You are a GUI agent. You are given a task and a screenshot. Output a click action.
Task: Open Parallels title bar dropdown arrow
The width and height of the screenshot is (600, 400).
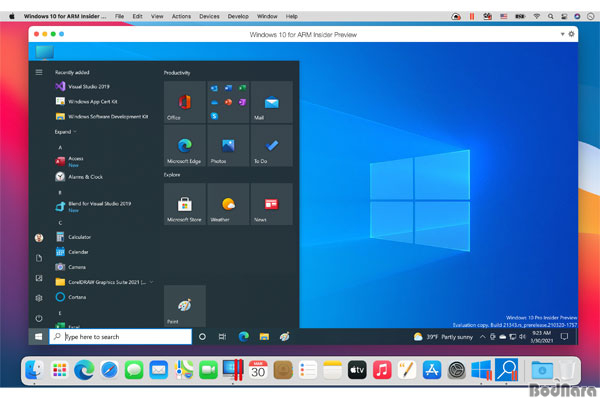pyautogui.click(x=562, y=34)
